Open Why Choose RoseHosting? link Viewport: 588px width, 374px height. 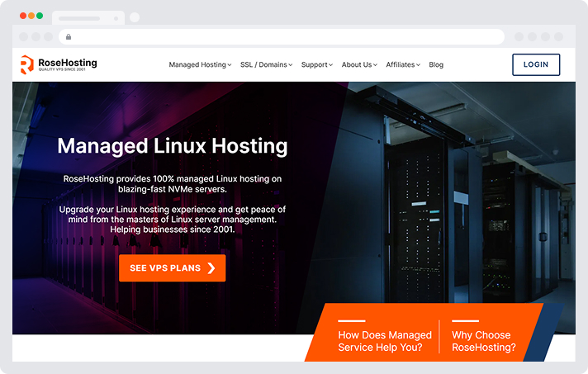click(484, 341)
